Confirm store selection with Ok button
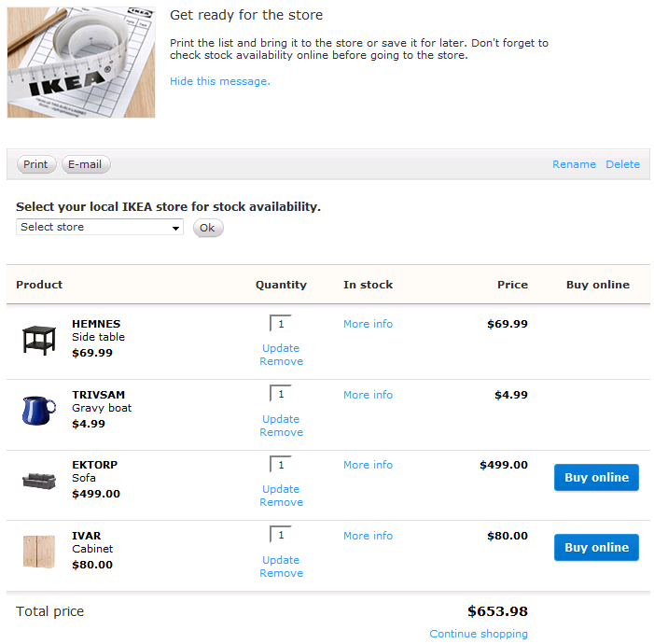 [x=208, y=228]
